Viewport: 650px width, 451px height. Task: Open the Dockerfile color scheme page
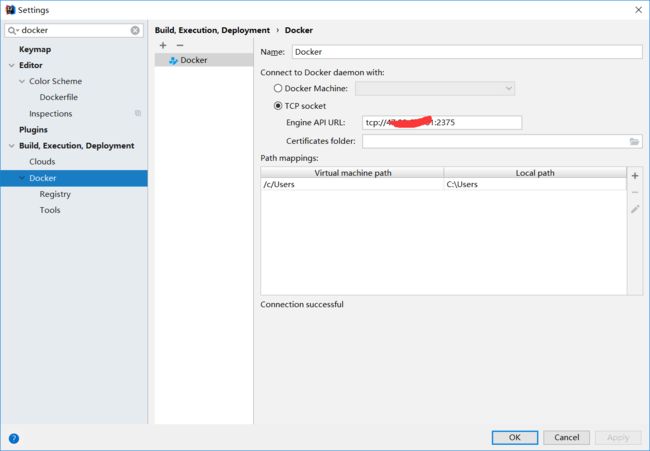58,97
